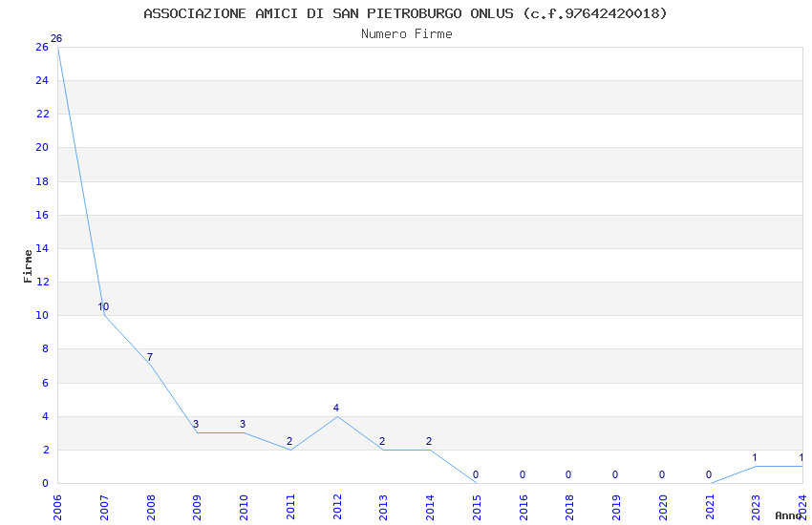This screenshot has width=812, height=525.
Task: Click the 'Numero Firme' subtitle
Action: 407,34
